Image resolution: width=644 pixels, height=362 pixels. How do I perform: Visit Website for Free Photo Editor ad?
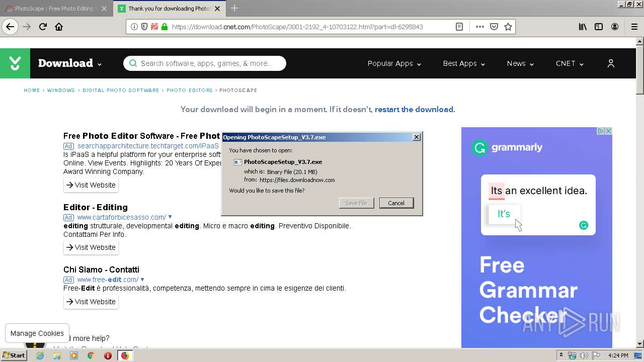click(x=91, y=185)
